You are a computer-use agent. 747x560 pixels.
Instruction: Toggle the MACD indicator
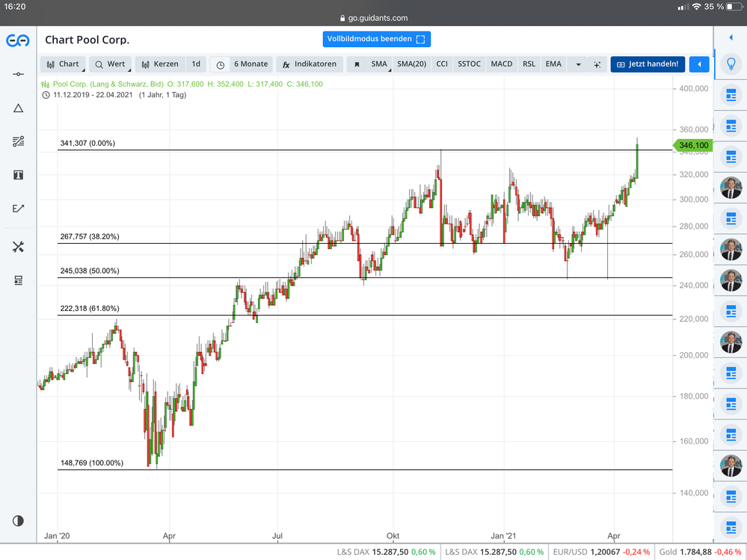click(501, 64)
